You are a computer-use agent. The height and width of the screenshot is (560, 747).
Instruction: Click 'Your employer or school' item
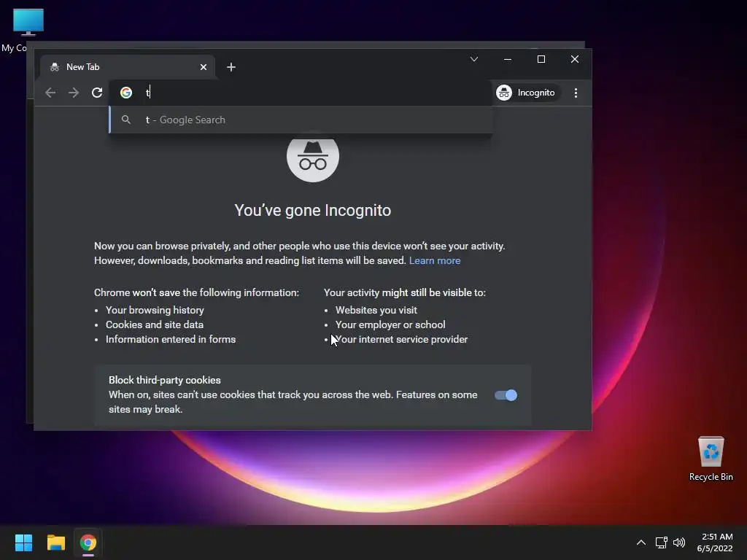click(390, 324)
